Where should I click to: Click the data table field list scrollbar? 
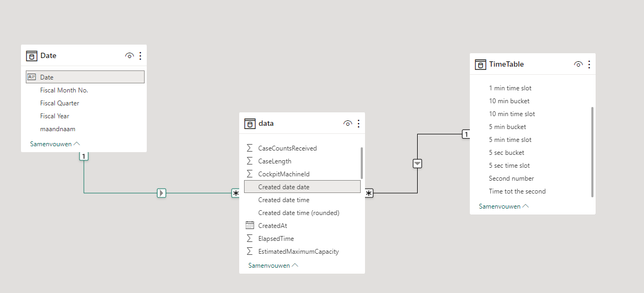(x=362, y=163)
